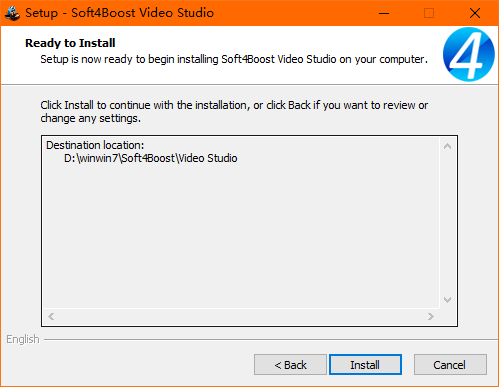Click the summary box scroll left arrow
The image size is (499, 387).
coord(51,316)
